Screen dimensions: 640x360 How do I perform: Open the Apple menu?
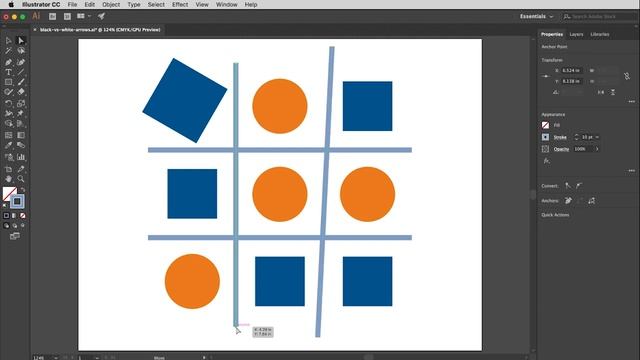(11, 4)
